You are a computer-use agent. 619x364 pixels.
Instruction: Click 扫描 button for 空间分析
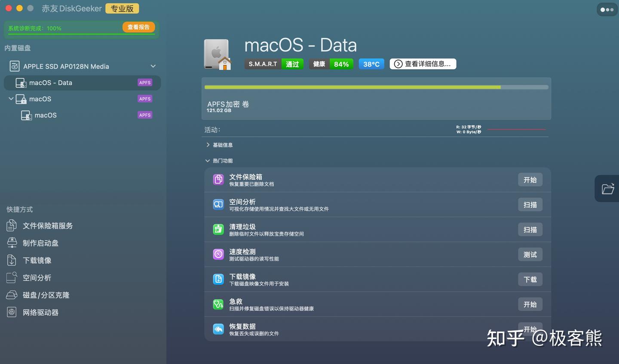[x=530, y=205]
